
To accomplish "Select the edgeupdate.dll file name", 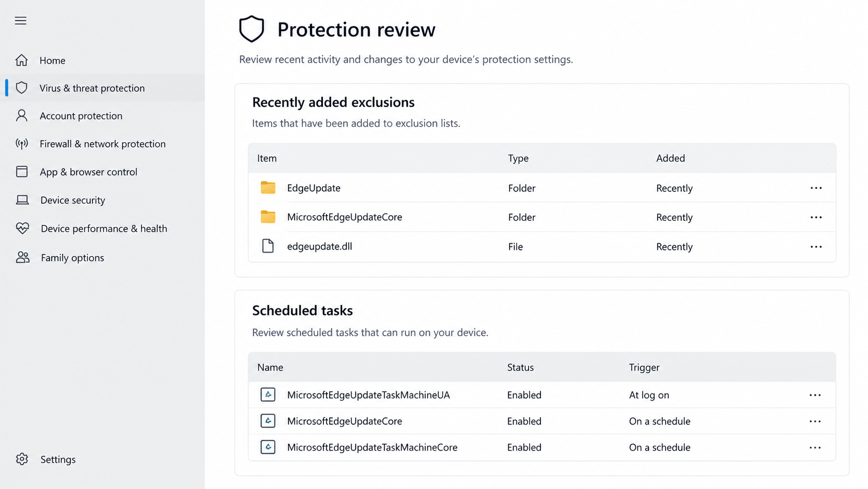I will click(319, 246).
